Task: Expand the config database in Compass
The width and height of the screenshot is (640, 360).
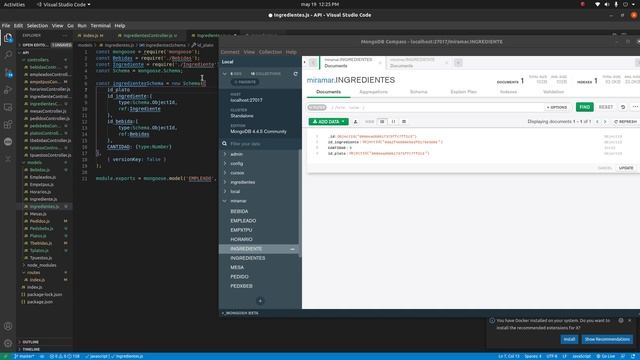Action: coord(225,163)
